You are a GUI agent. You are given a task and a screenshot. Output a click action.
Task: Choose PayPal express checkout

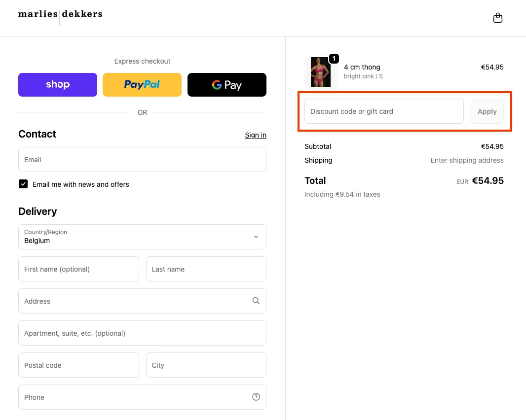[x=142, y=85]
